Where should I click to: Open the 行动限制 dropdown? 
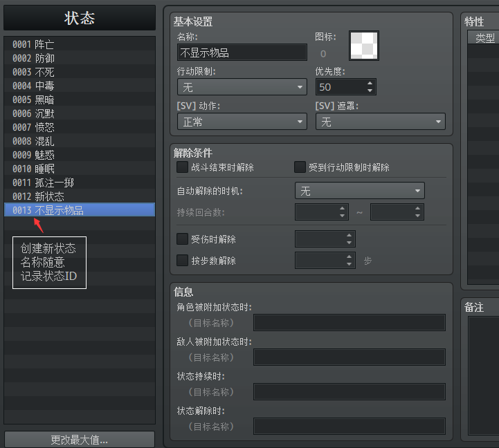coord(242,87)
